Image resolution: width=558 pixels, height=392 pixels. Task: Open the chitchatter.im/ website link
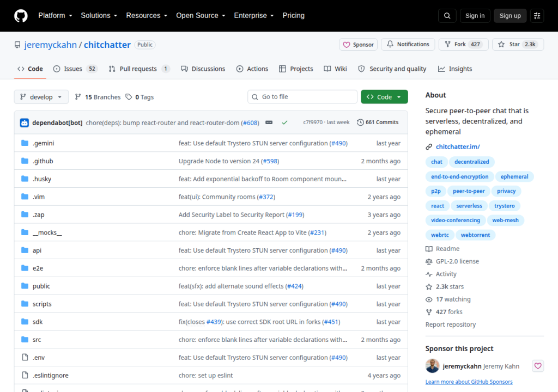[x=458, y=146]
